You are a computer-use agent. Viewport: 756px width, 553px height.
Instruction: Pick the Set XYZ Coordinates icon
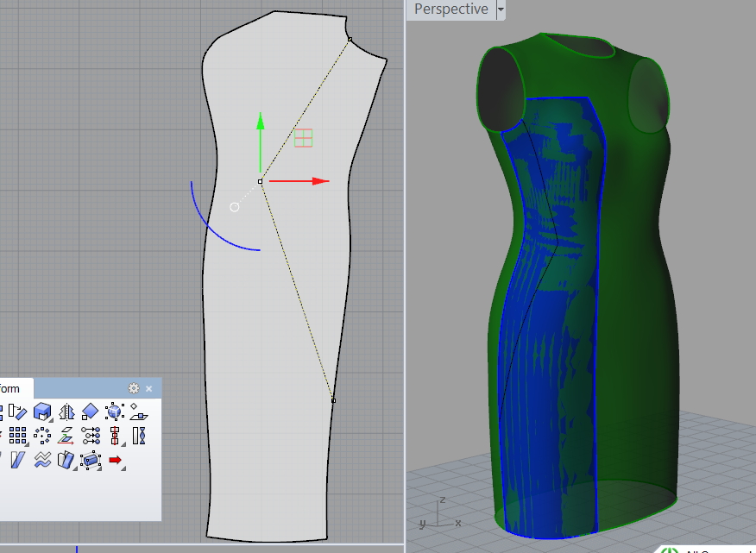90,436
